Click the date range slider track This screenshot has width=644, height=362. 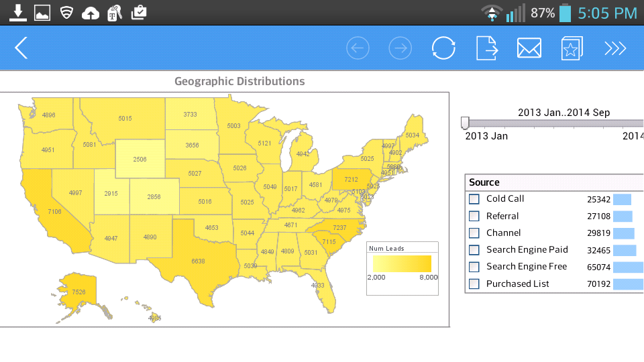(556, 123)
